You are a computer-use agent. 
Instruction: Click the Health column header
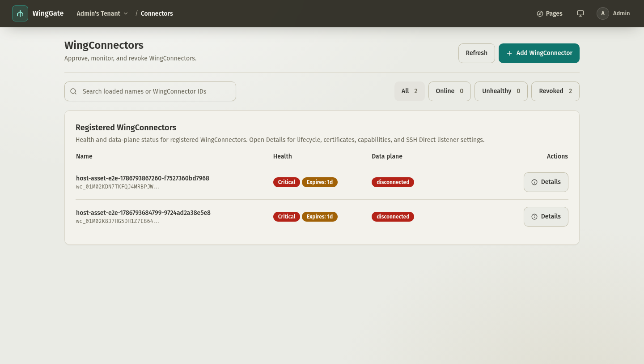[x=283, y=156]
